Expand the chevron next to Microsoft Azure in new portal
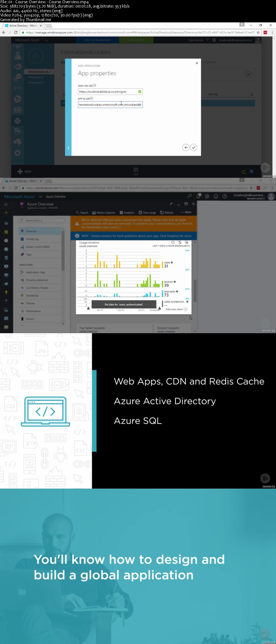The width and height of the screenshot is (276, 644). coord(40,197)
